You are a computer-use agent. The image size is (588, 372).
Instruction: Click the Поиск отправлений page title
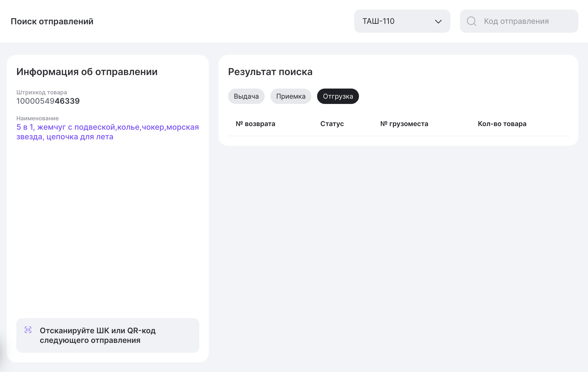pyautogui.click(x=52, y=21)
